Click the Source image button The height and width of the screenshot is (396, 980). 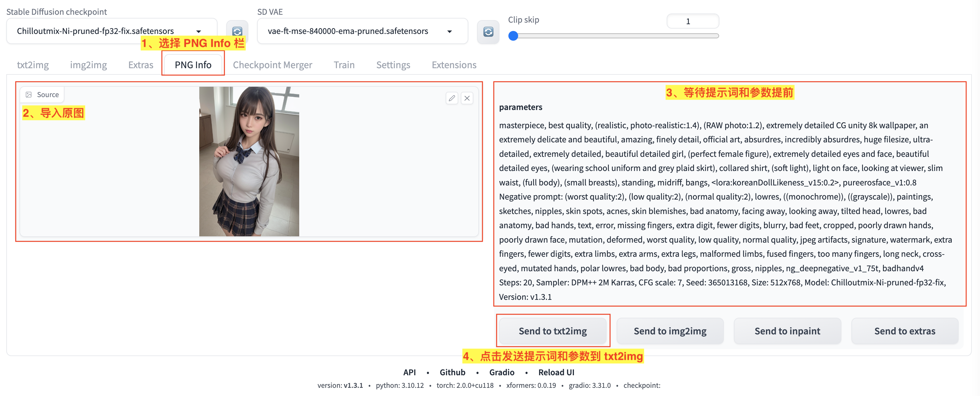tap(42, 94)
